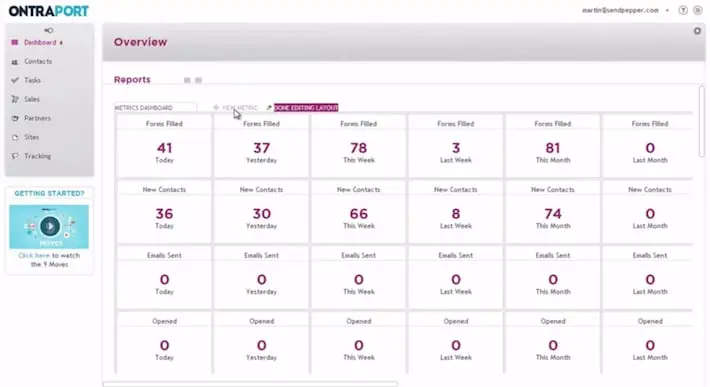This screenshot has width=710, height=387.
Task: Click the plus icon for New Metric
Action: (x=216, y=108)
